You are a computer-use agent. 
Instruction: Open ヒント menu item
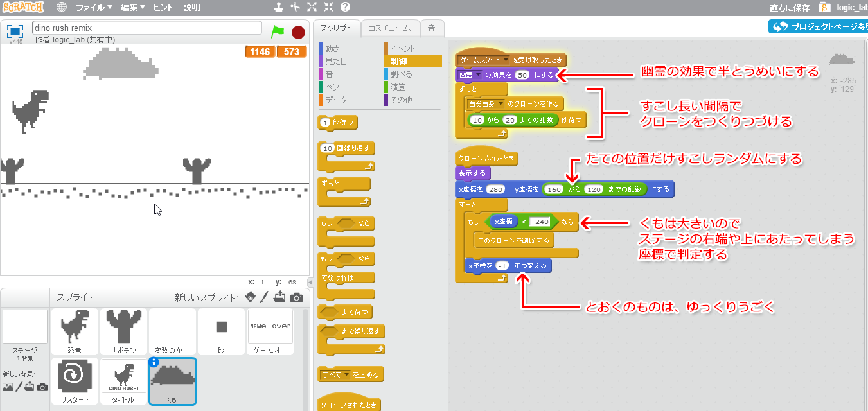click(x=163, y=8)
